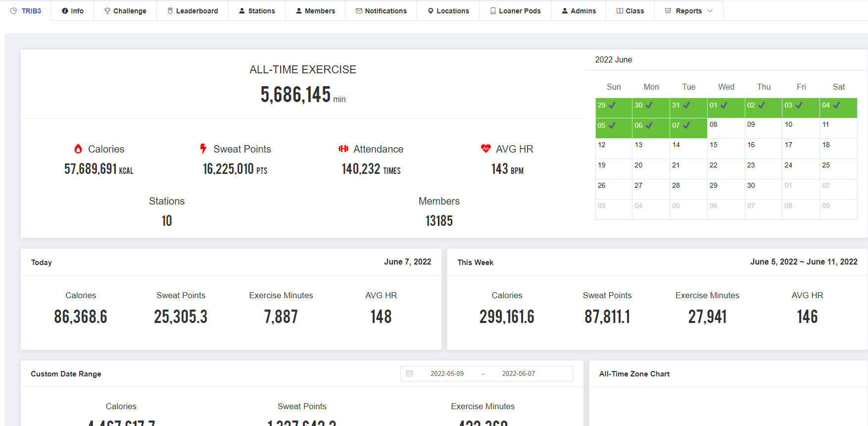This screenshot has width=868, height=426.
Task: Set start date 2022-05-09 in custom range
Action: click(447, 373)
